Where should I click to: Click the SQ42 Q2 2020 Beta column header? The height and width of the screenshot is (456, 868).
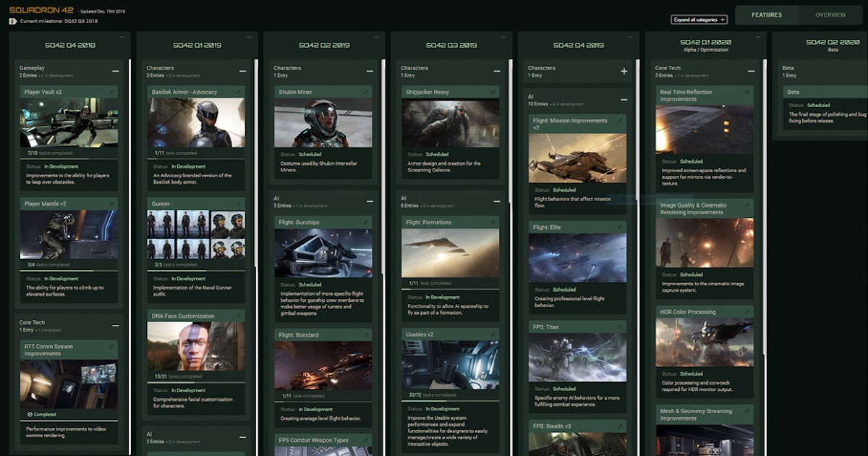click(831, 46)
